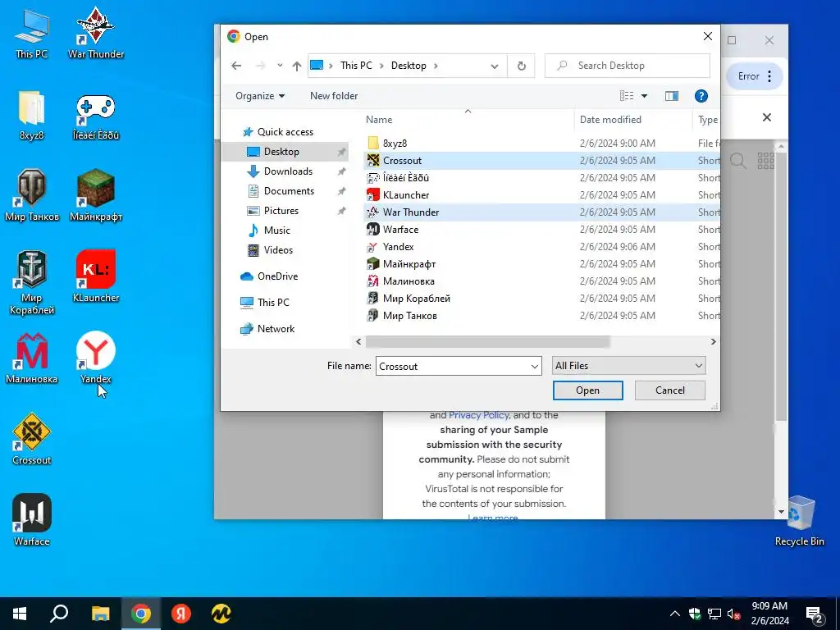Follow the Privacy Policy link
This screenshot has height=630, width=840.
point(478,415)
